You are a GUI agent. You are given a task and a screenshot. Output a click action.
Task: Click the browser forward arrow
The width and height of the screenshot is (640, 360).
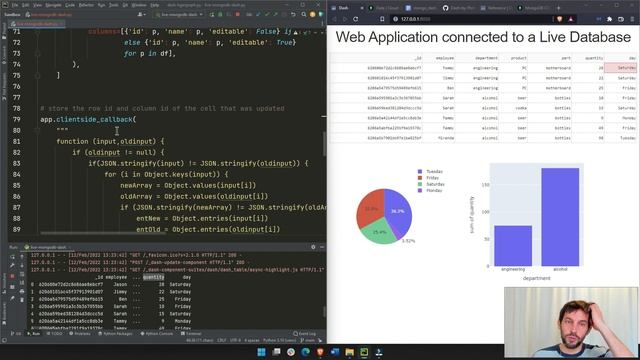345,19
